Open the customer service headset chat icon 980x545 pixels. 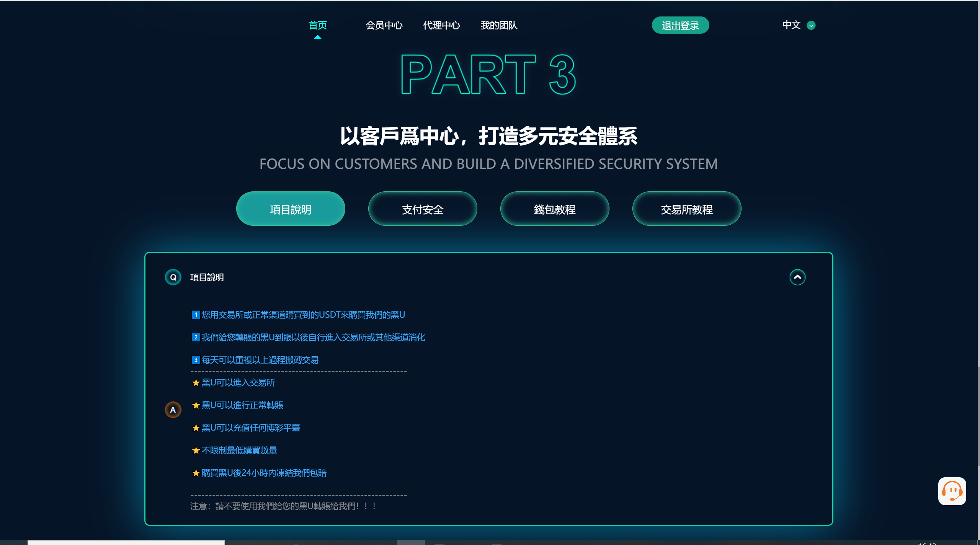click(952, 491)
